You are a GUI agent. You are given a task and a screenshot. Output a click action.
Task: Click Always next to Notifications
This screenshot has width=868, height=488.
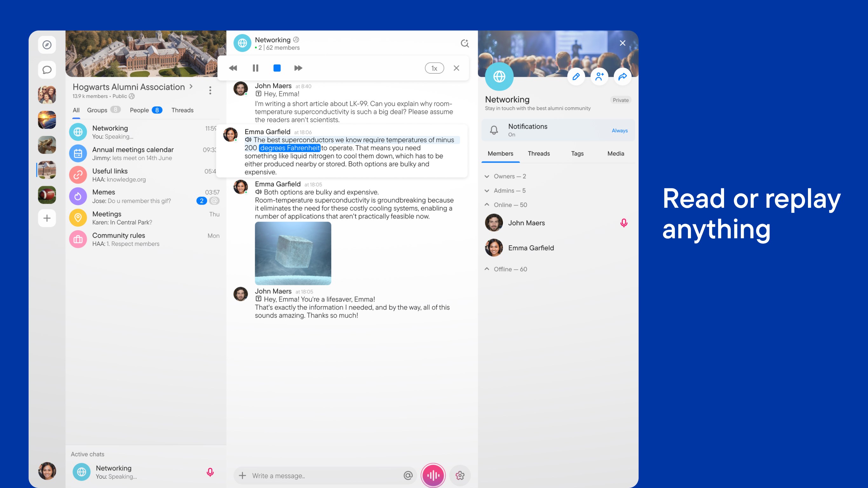[619, 131]
